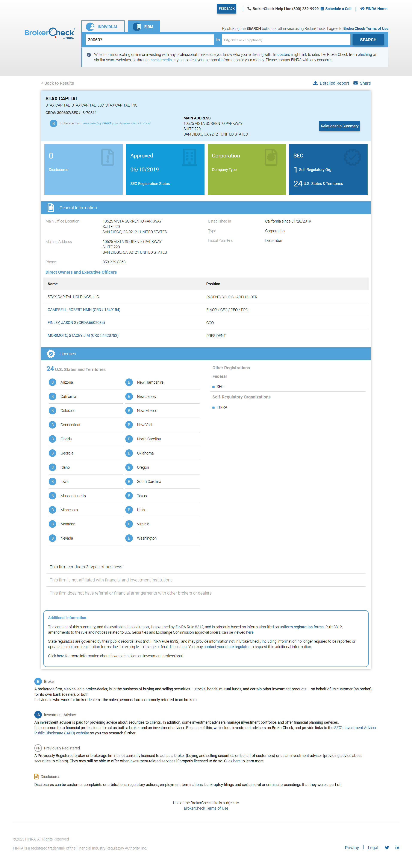Click the B badge beside Nevada
412x868 pixels.
coord(53,538)
